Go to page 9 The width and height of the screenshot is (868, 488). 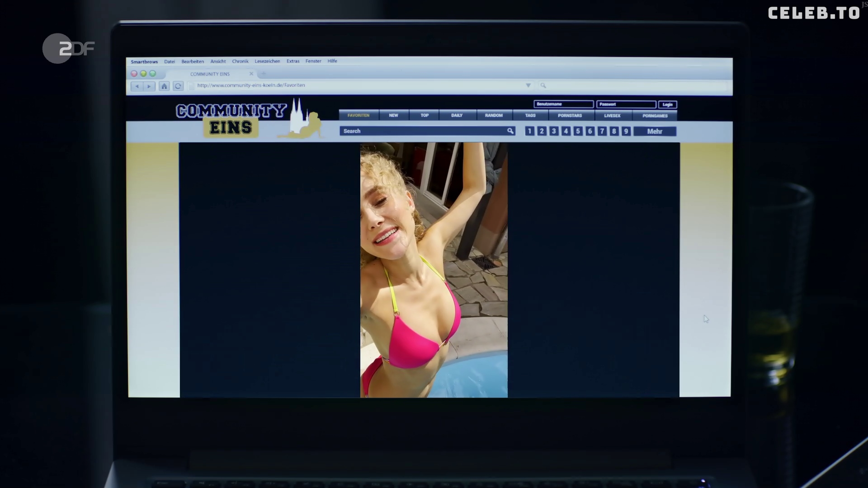[x=626, y=131]
